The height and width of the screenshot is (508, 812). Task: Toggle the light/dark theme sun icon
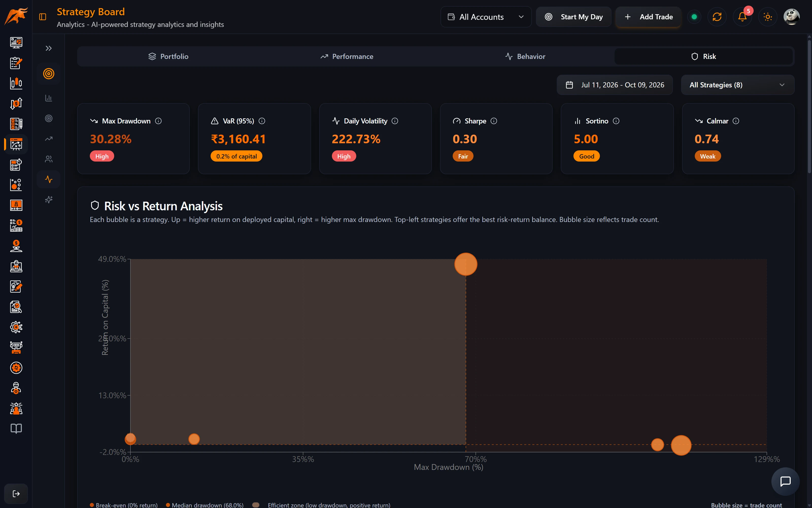[768, 17]
